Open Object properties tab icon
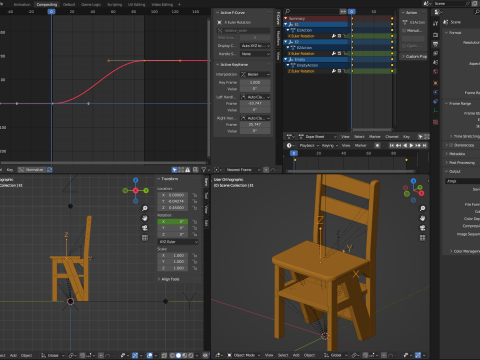Screen dimensions: 480x360 [435, 83]
